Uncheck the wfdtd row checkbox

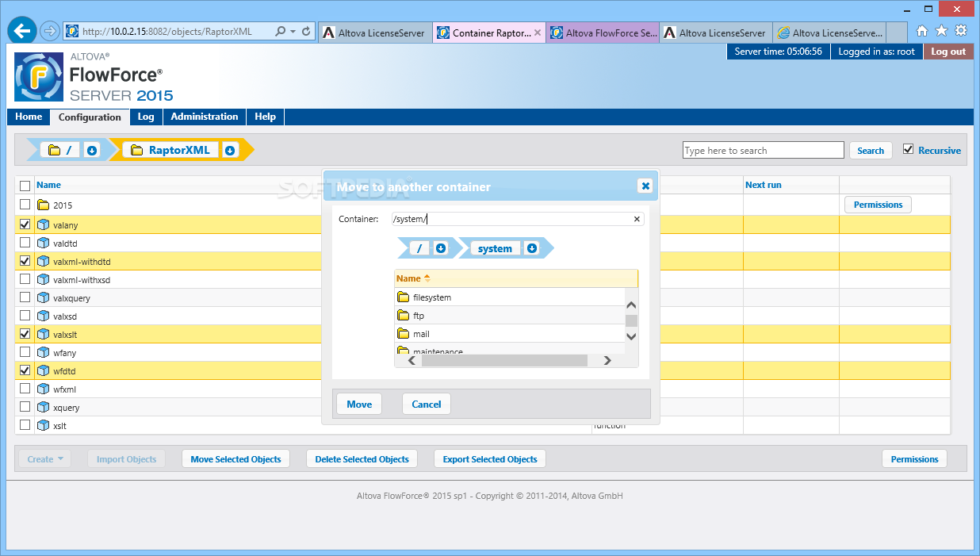pyautogui.click(x=25, y=370)
